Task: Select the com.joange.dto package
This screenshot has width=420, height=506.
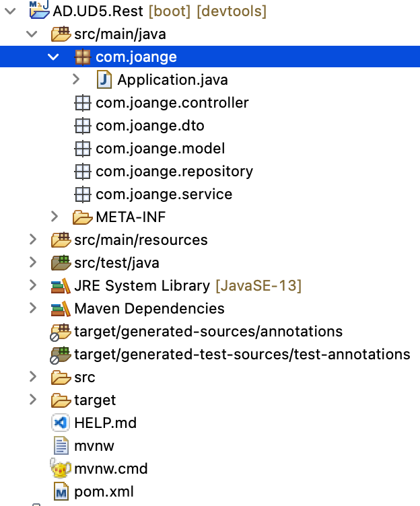Action: pos(149,126)
